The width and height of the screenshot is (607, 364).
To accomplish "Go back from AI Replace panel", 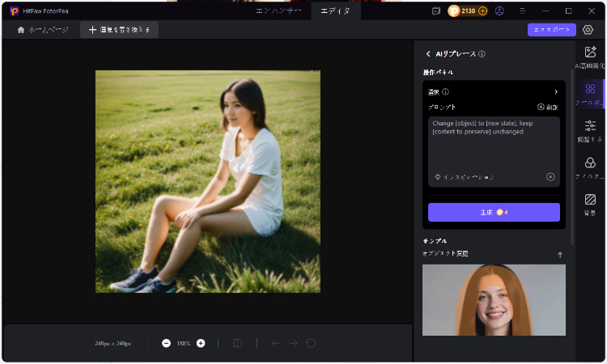I will [428, 54].
